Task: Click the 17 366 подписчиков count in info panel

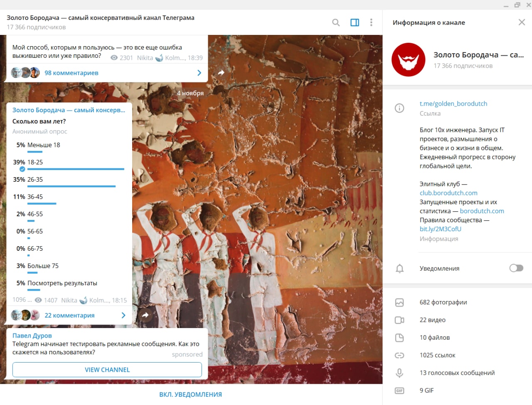Action: tap(463, 66)
